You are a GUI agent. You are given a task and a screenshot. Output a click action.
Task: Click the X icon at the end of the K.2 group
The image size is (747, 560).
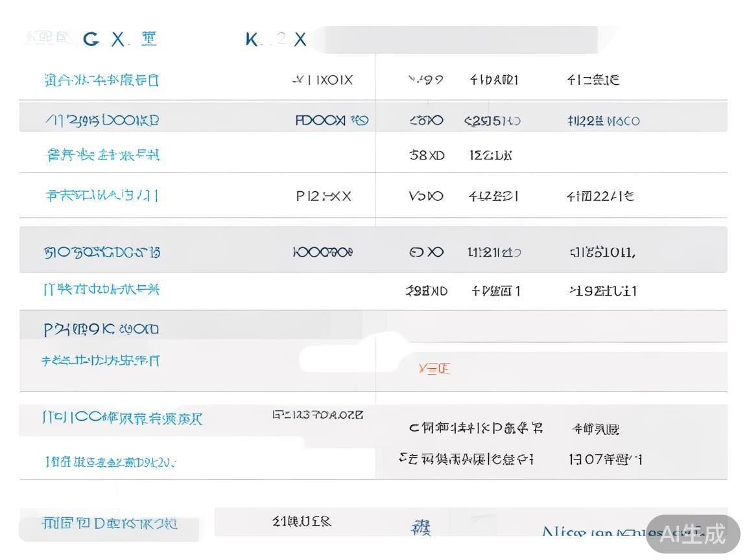coord(300,40)
